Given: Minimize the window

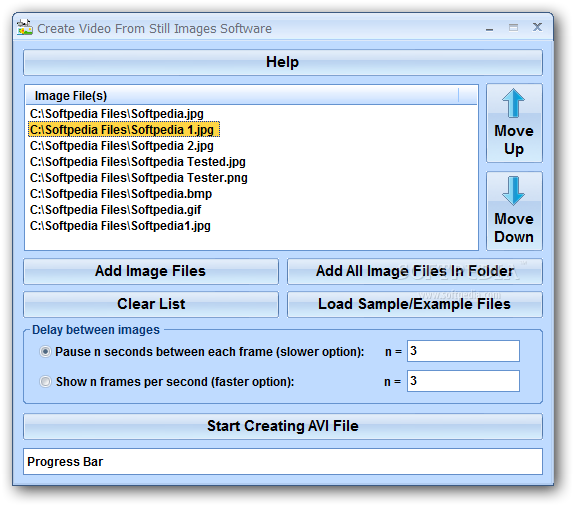Looking at the screenshot, I should point(489,28).
